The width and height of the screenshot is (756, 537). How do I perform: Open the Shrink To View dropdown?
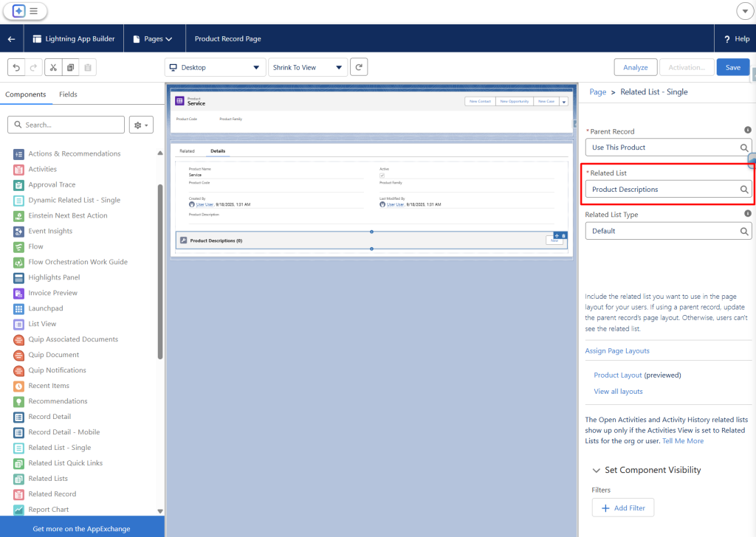(308, 67)
